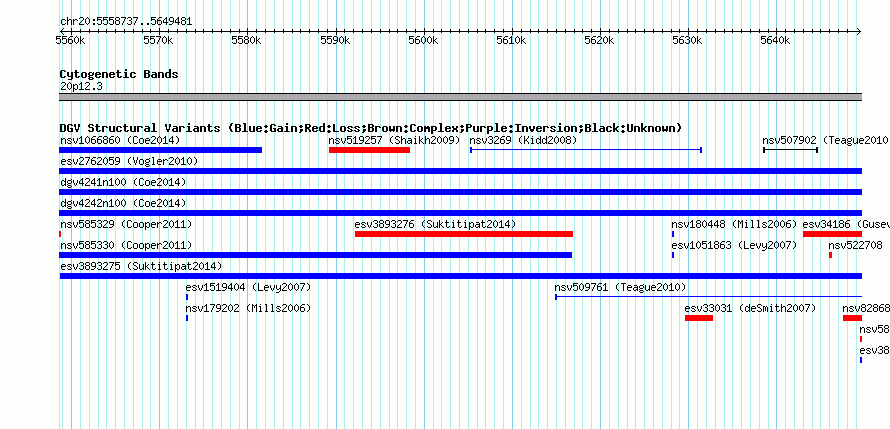Click the 5570k ruler tick label
Viewport: 890px width, 429px height.
click(x=158, y=41)
